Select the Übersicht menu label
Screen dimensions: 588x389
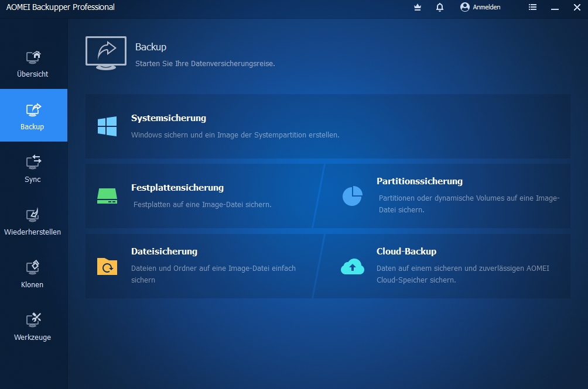(x=33, y=74)
